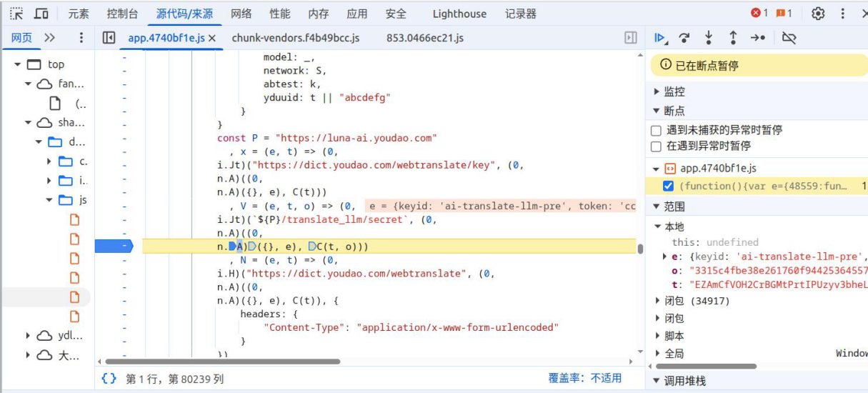
Task: Step over next function call
Action: 684,38
